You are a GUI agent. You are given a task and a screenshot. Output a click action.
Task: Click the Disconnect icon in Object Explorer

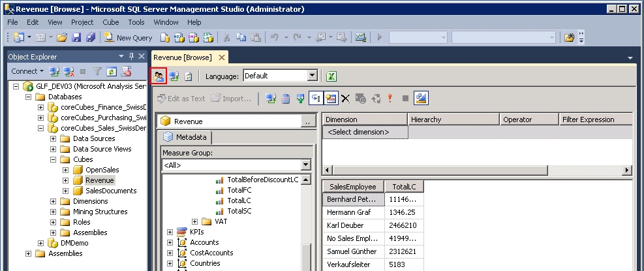pos(68,72)
